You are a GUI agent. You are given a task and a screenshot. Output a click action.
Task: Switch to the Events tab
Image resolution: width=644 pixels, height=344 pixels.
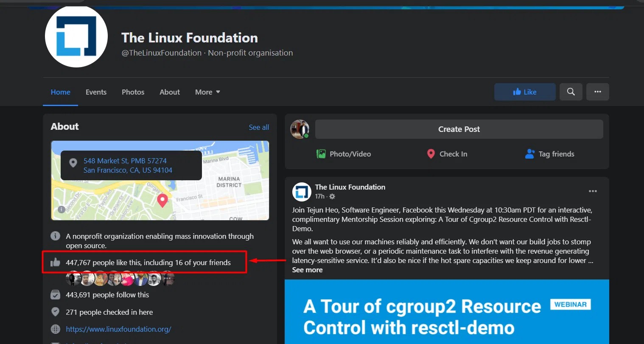click(x=96, y=92)
